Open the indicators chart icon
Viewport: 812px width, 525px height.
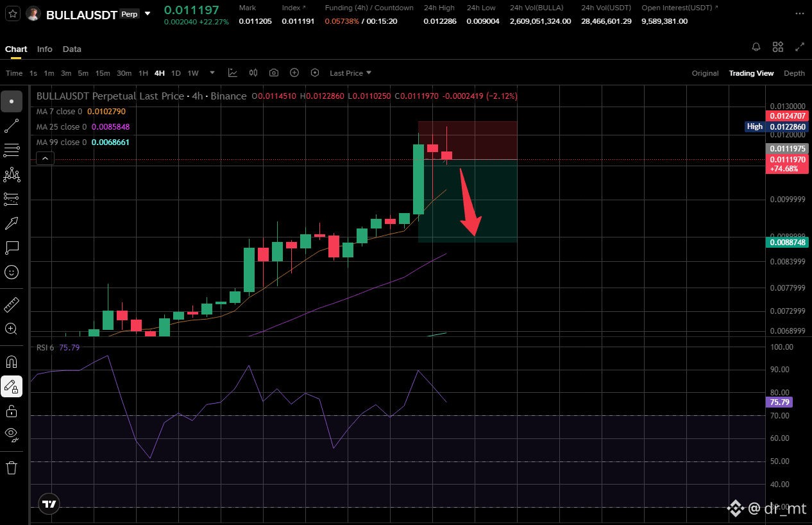pos(233,73)
